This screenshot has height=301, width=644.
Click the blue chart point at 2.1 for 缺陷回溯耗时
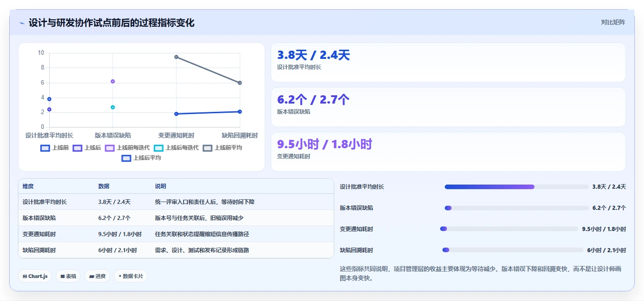coord(240,112)
